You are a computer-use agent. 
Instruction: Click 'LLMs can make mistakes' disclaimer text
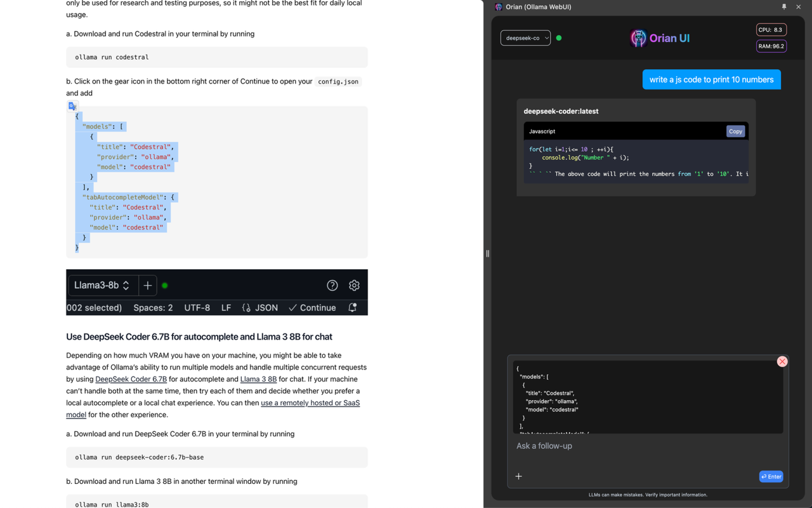[x=648, y=495]
